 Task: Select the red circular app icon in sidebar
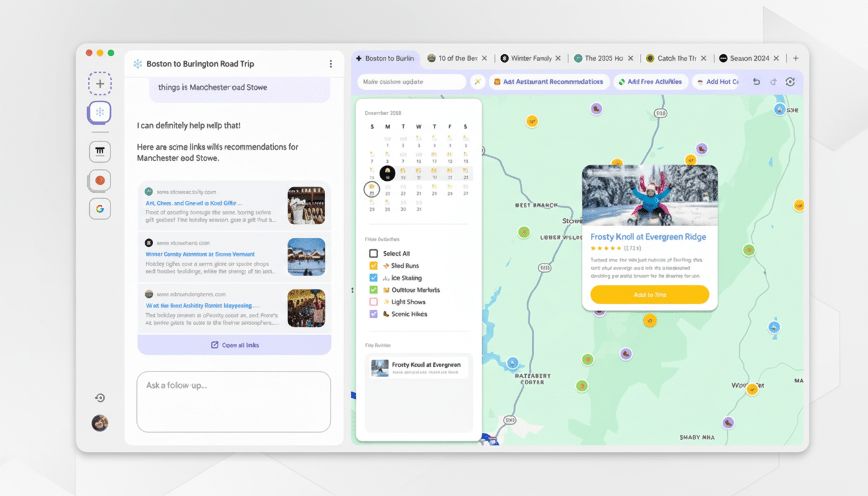[x=100, y=180]
